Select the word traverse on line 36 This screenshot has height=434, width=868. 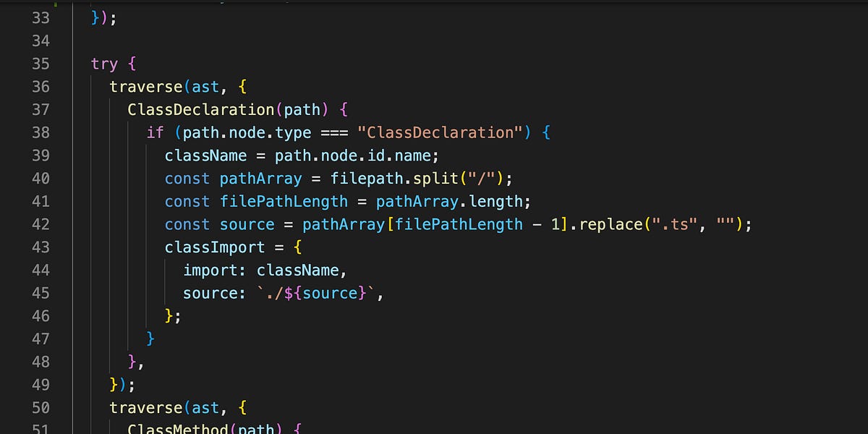[x=147, y=86]
